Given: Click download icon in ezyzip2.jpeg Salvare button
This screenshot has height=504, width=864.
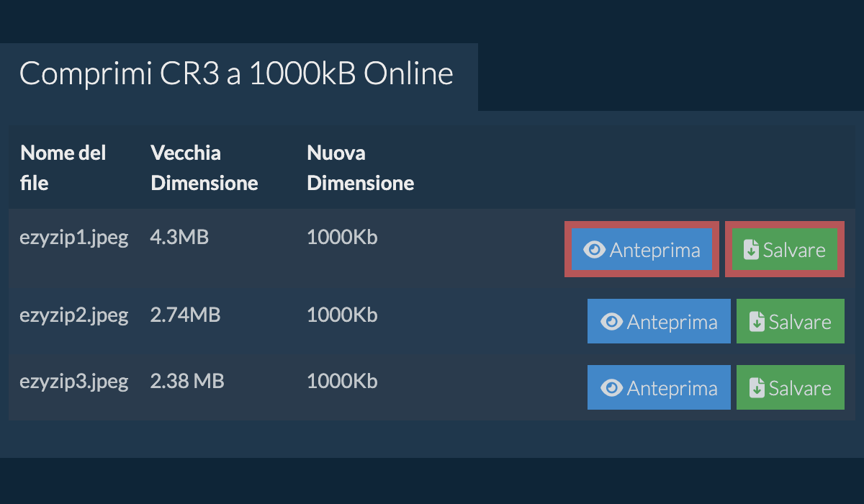Looking at the screenshot, I should pyautogui.click(x=757, y=322).
